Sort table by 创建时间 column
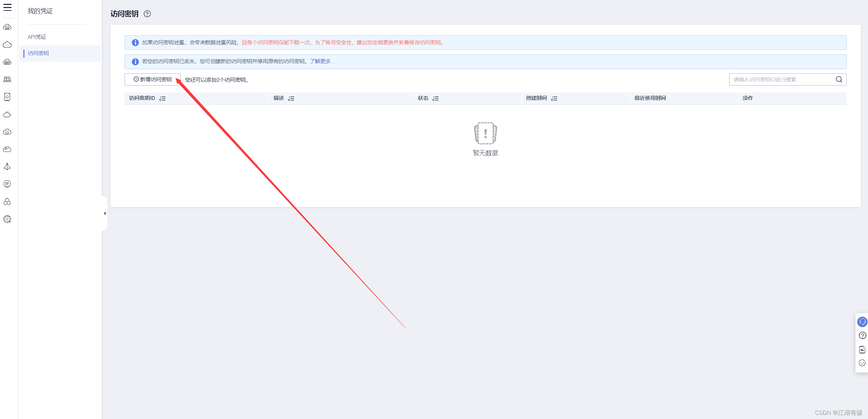This screenshot has height=419, width=868. click(554, 98)
